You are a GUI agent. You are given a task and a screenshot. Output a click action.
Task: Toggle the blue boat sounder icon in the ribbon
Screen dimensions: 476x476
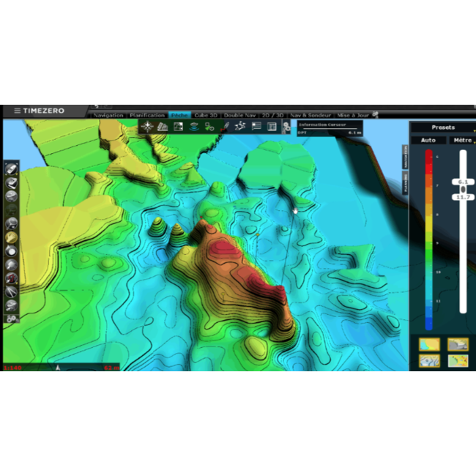(193, 127)
